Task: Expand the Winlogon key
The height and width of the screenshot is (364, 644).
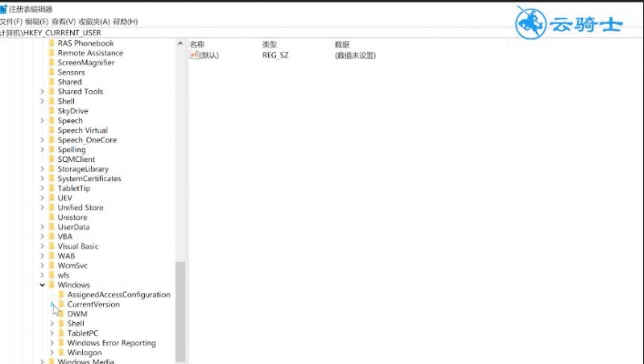Action: [52, 353]
